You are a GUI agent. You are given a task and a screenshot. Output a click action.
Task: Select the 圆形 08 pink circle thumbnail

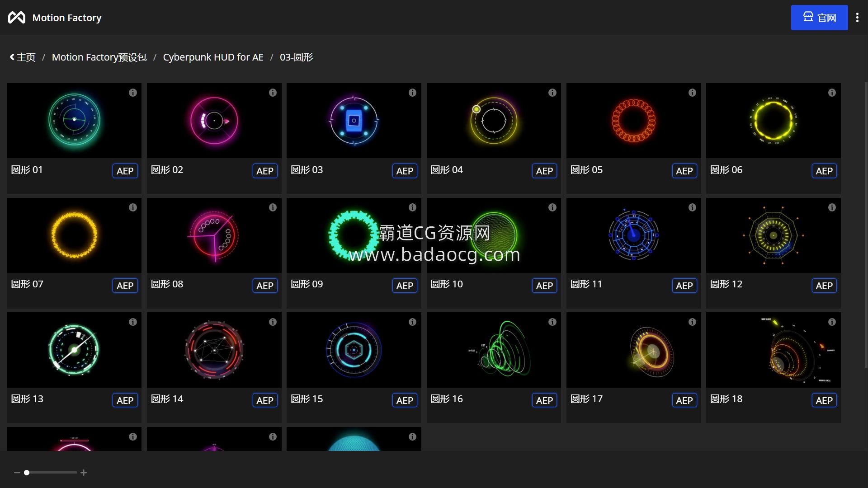pyautogui.click(x=214, y=235)
